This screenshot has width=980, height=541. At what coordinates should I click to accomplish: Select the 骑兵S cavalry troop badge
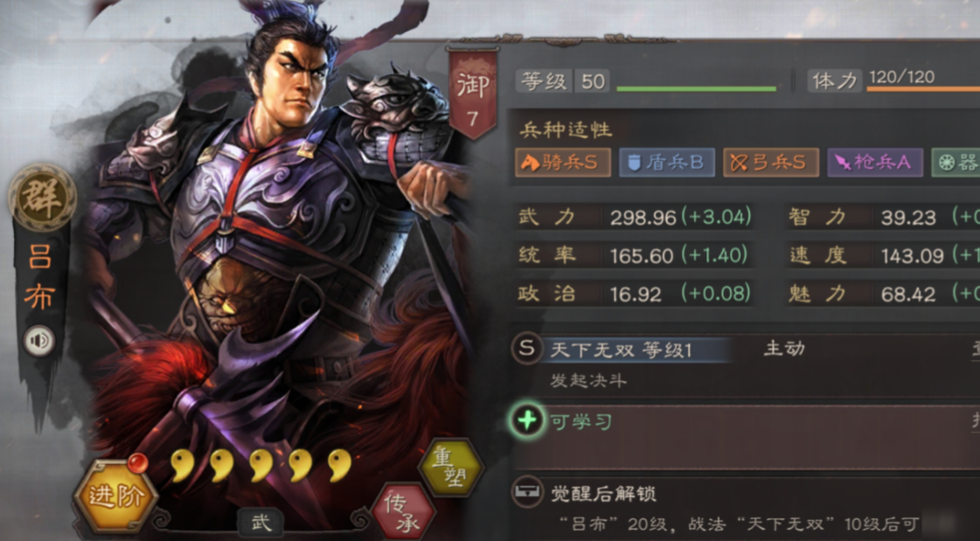point(563,163)
